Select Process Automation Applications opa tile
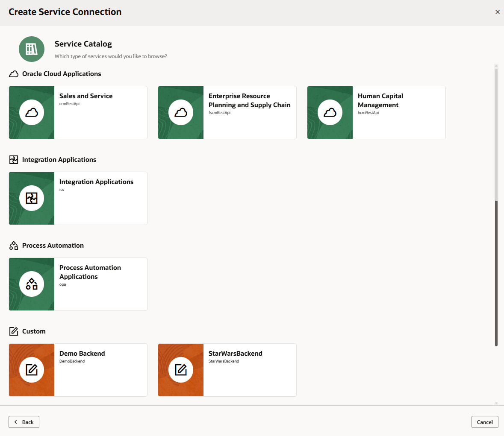The image size is (504, 436). coord(100,284)
